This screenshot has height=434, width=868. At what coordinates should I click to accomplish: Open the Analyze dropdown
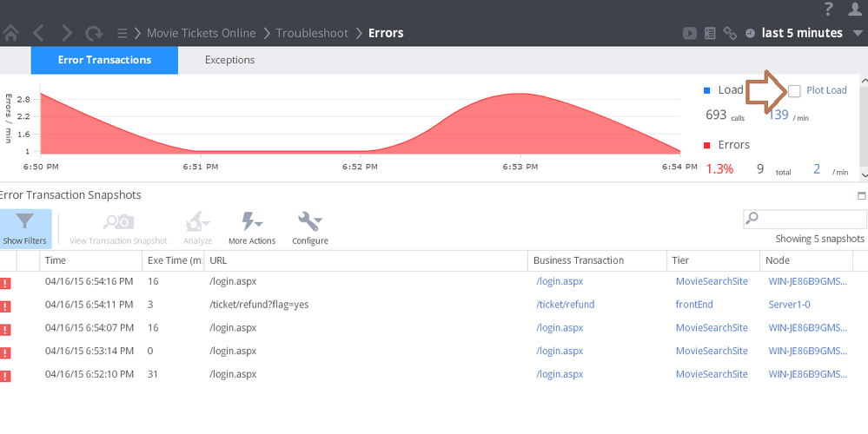coord(197,229)
